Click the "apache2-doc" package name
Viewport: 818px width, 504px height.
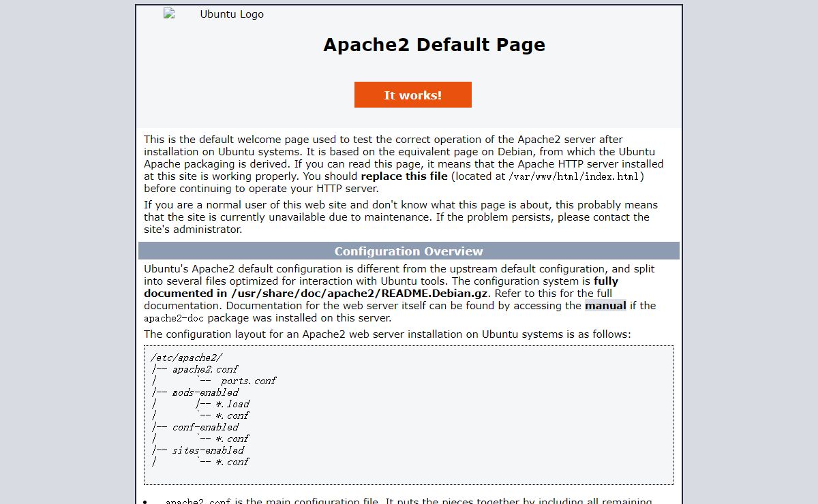tap(175, 318)
